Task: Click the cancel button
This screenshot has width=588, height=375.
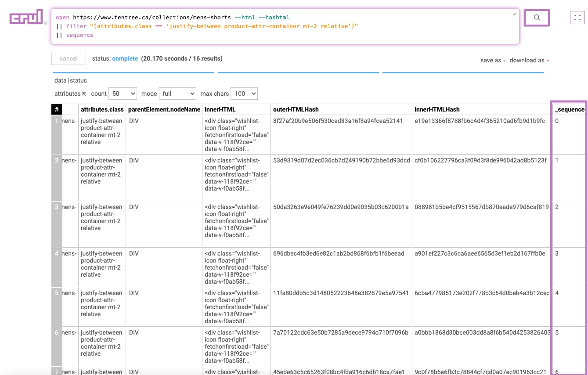Action: point(69,58)
